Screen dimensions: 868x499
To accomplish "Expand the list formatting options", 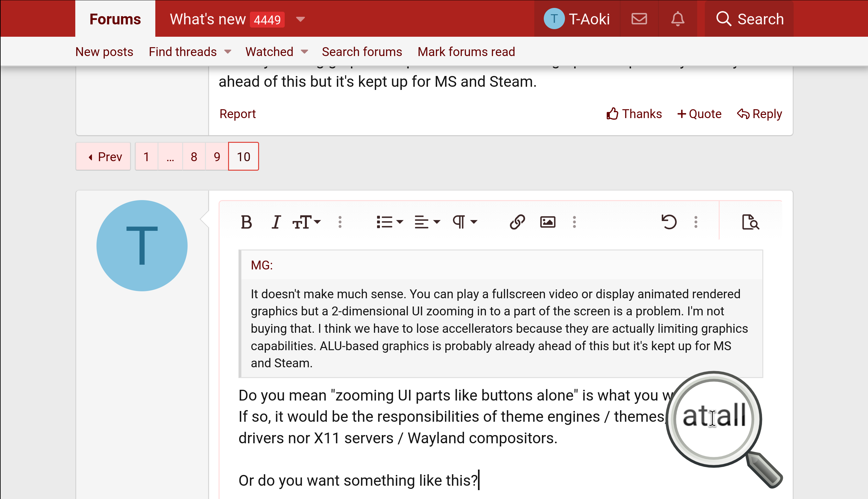I will click(x=389, y=222).
